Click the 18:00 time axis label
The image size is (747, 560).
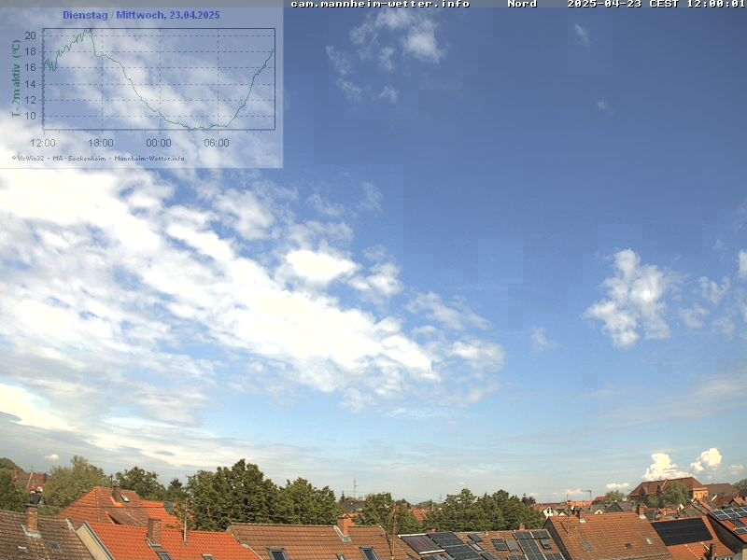click(101, 143)
